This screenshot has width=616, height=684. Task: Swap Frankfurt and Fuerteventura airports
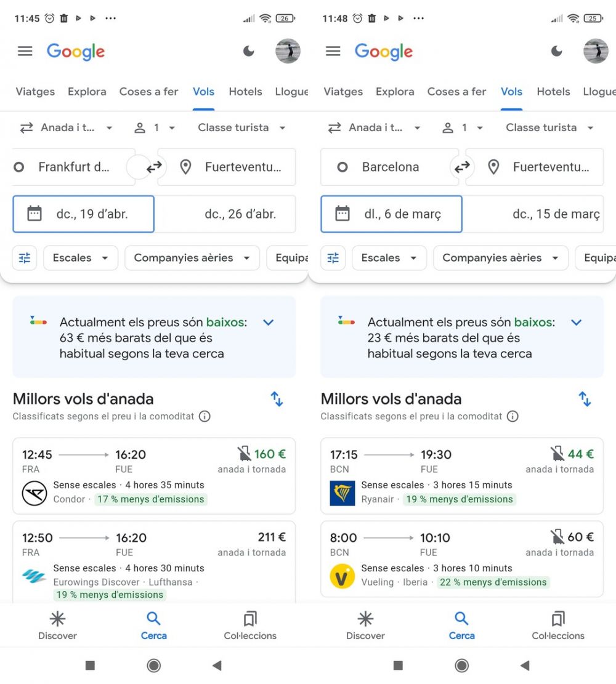click(154, 167)
